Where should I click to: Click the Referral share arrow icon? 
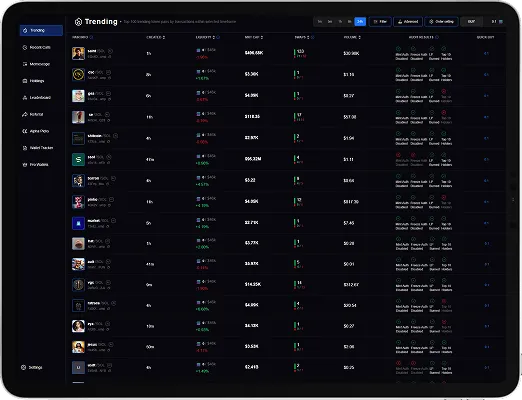click(25, 114)
